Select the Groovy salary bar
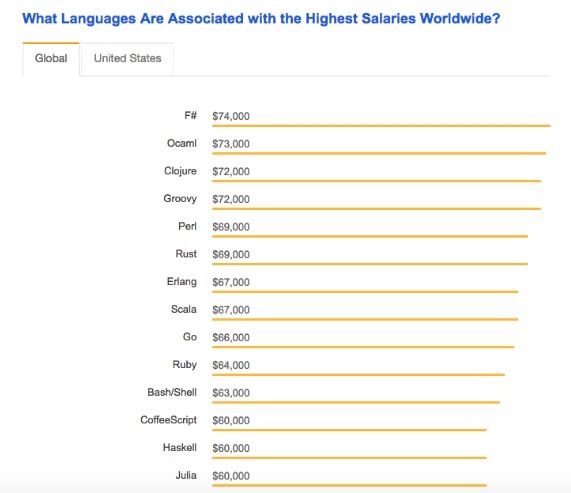Image resolution: width=571 pixels, height=493 pixels. 377,209
